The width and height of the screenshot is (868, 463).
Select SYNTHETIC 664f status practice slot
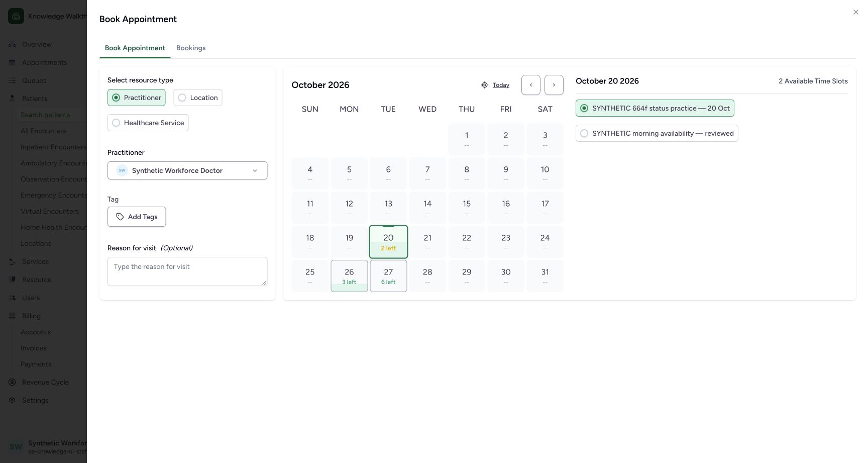point(655,108)
